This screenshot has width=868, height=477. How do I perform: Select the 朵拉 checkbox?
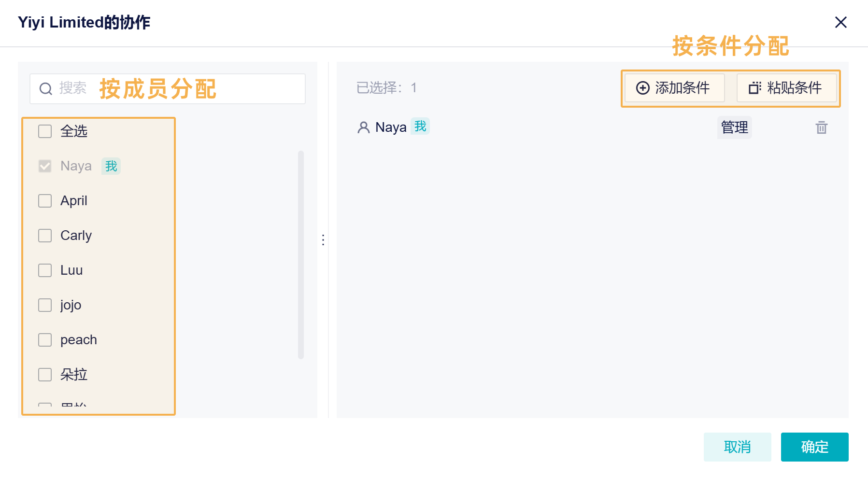[45, 375]
